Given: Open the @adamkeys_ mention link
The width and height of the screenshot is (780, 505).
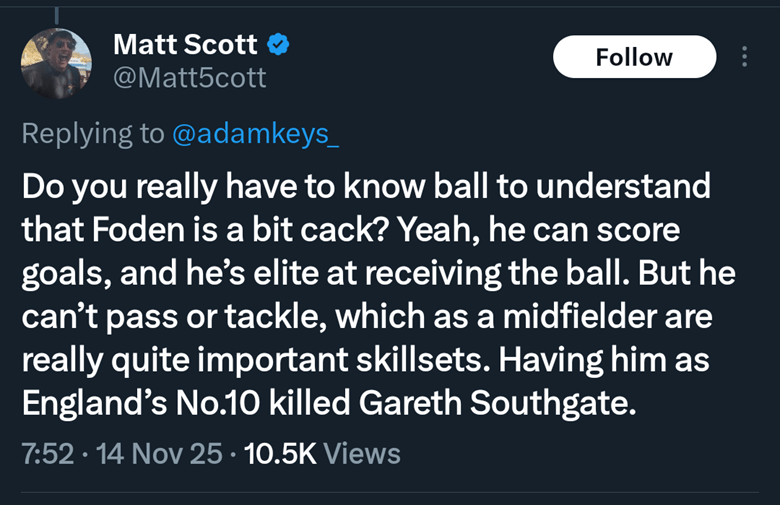Looking at the screenshot, I should pos(256,134).
